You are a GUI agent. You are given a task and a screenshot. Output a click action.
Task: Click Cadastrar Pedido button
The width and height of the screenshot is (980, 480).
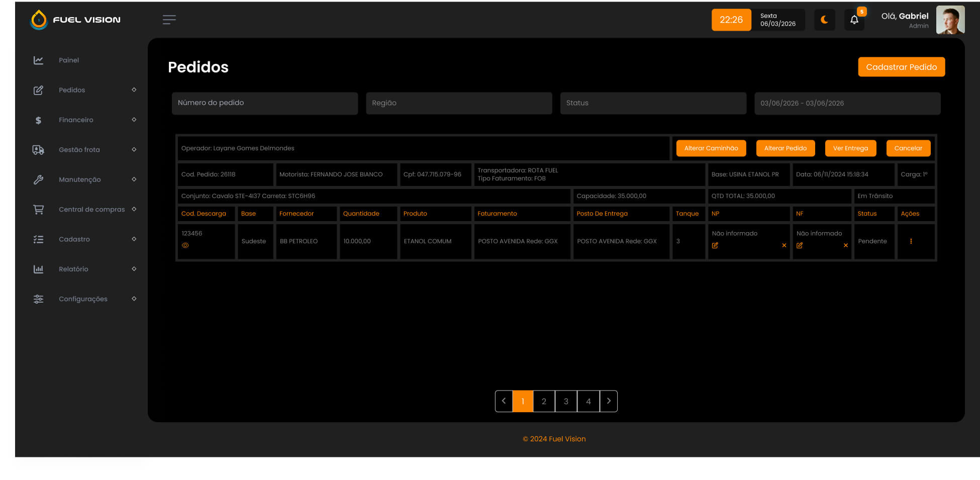tap(901, 67)
